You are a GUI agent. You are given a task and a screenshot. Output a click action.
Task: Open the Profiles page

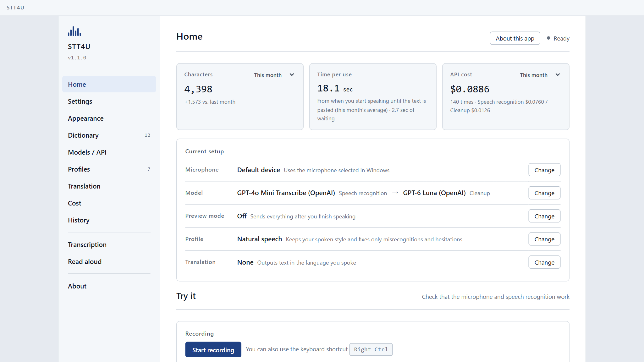109,169
